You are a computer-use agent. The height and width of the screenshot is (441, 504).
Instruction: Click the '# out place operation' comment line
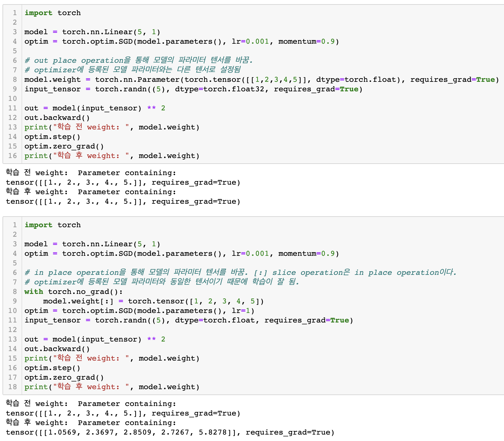(x=138, y=61)
